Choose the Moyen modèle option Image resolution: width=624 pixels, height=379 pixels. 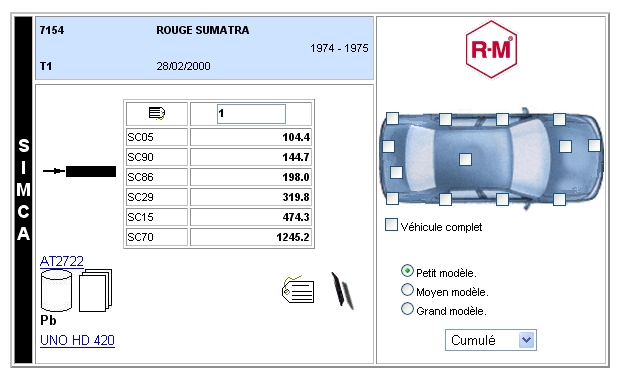[407, 290]
